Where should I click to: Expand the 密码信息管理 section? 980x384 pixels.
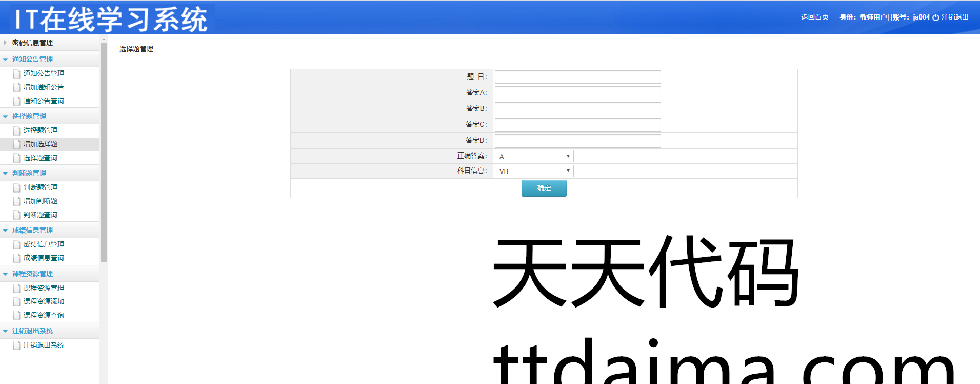click(32, 43)
